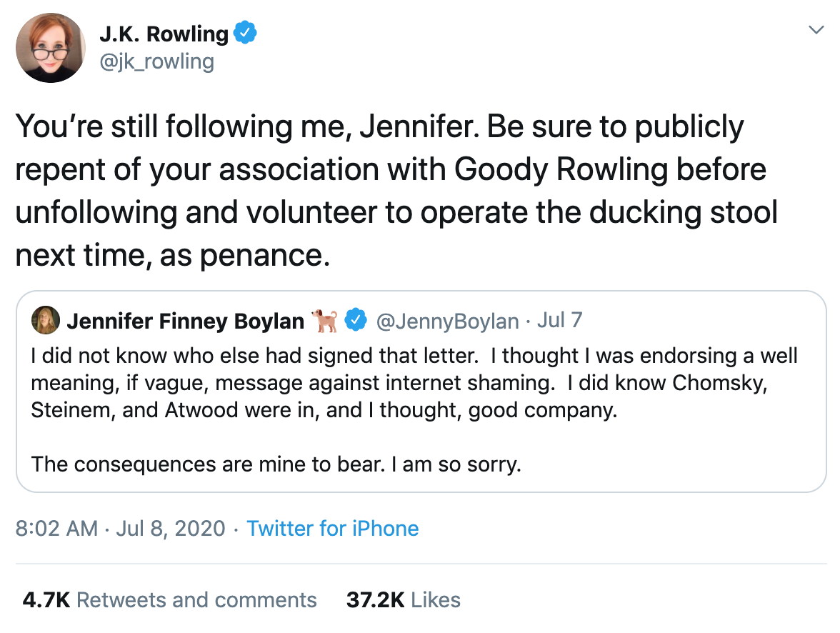
Task: Open the Twitter for iPhone source link
Action: 332,529
